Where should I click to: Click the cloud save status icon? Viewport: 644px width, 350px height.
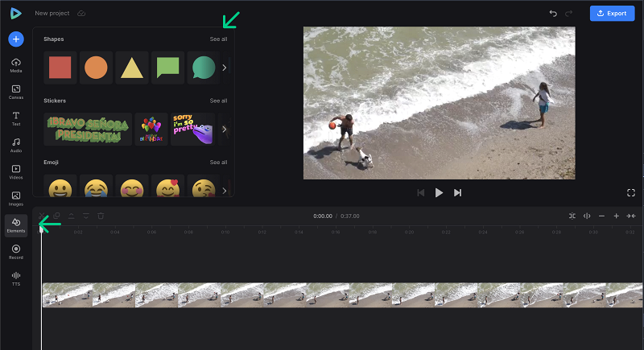click(81, 13)
